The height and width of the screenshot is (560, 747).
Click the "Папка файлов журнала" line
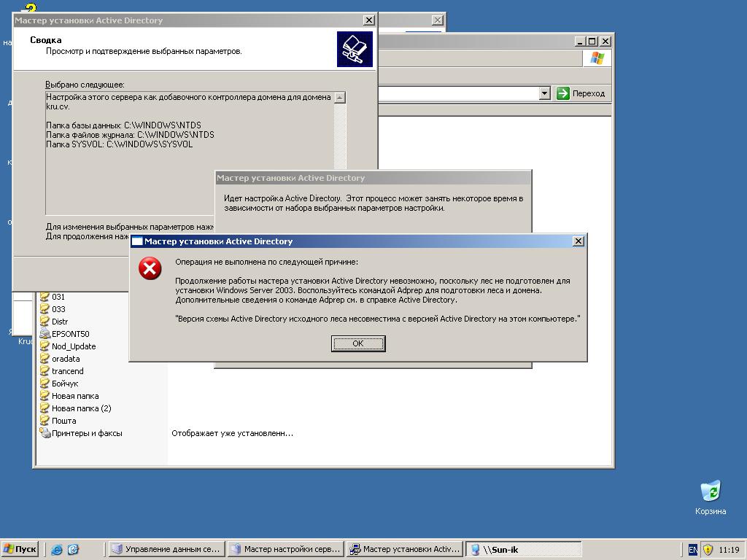click(130, 135)
